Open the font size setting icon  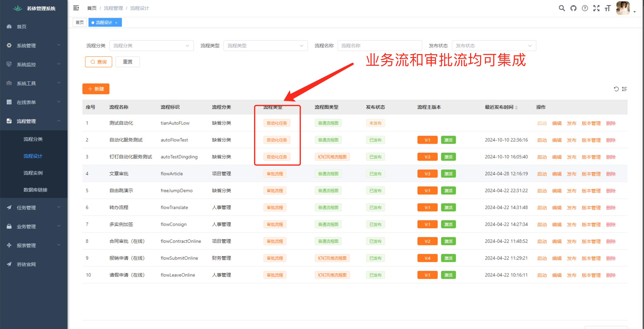point(608,8)
